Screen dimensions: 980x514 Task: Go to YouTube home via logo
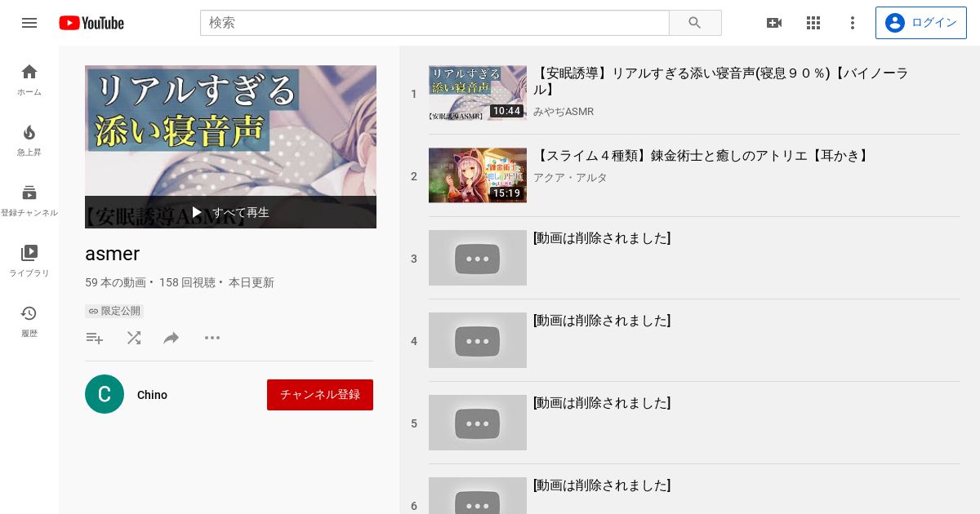coord(91,23)
